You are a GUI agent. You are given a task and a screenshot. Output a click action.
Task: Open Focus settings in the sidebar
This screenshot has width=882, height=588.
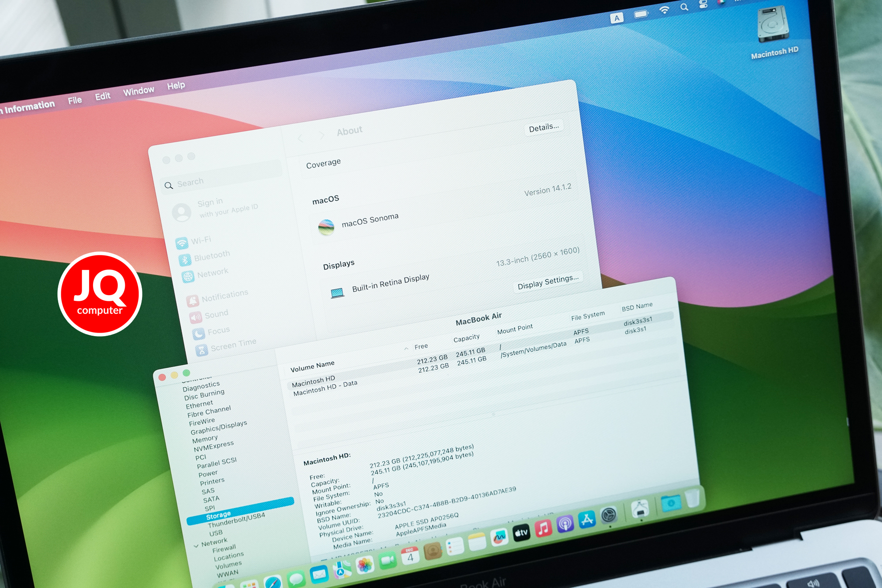pos(211,332)
